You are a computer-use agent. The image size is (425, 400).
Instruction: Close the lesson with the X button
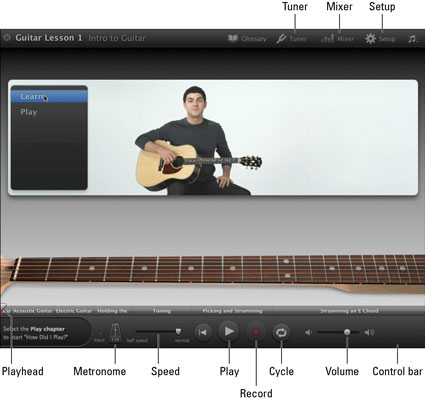click(x=7, y=38)
